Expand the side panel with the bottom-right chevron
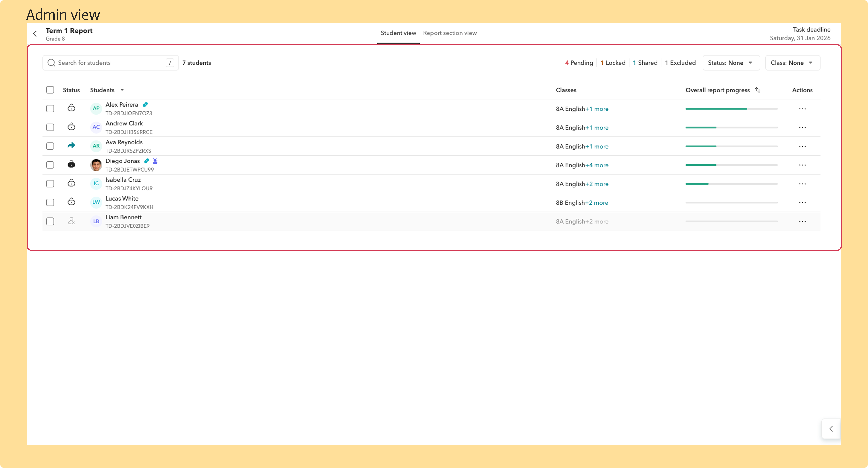 click(x=831, y=429)
